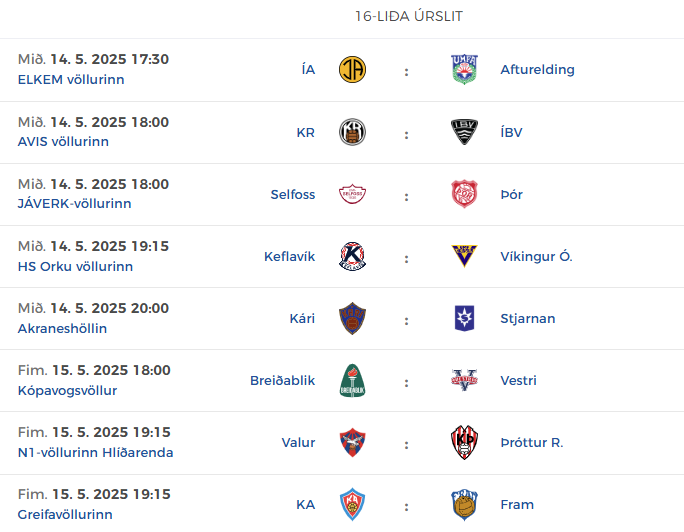The height and width of the screenshot is (532, 684).
Task: Click the KA versus Fram score colon
Action: (x=406, y=507)
